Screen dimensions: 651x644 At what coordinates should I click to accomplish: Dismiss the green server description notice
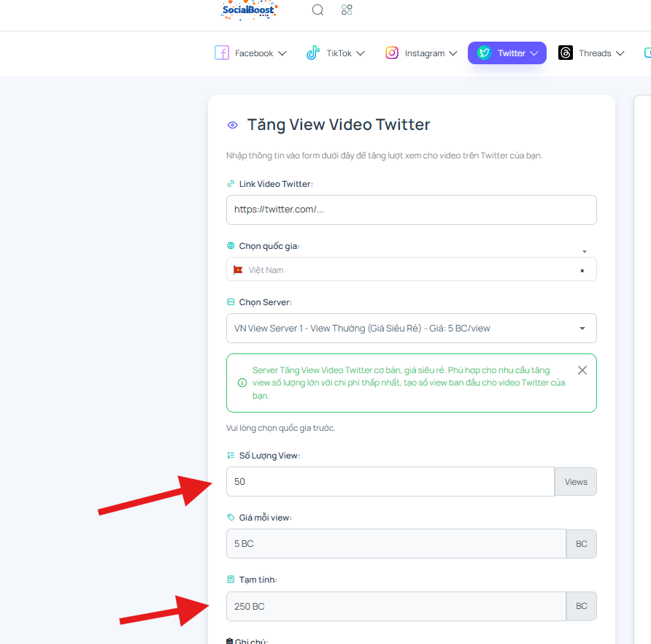click(x=582, y=370)
